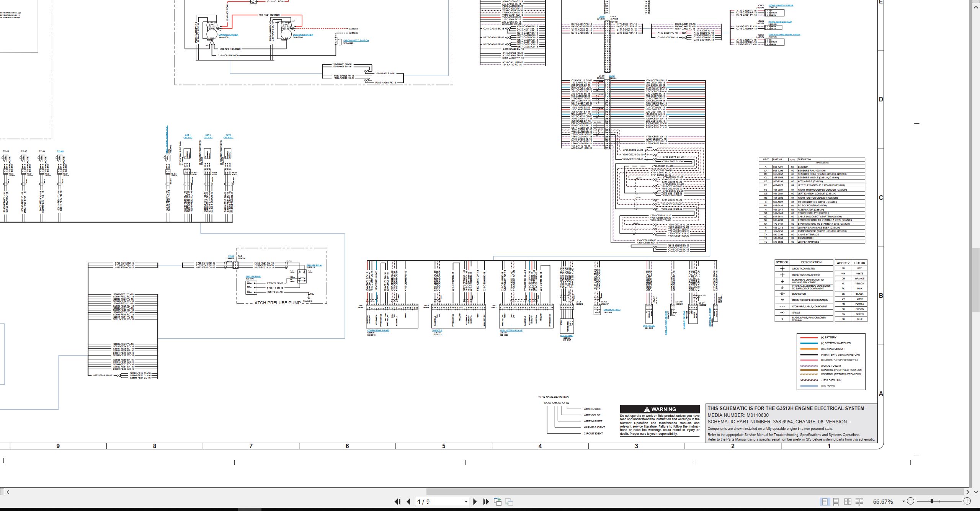Switch to two-page facing view
This screenshot has height=511, width=980.
(848, 501)
